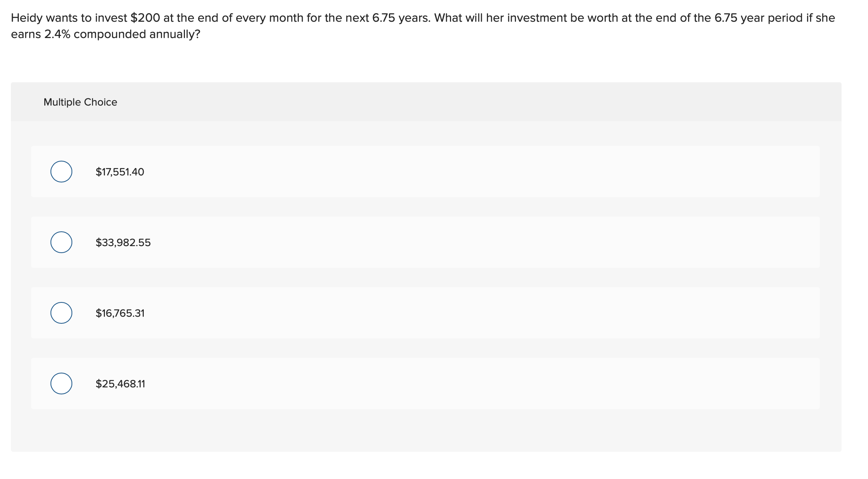Viewport: 868px width, 479px height.
Task: Select the radio button for $33,982.55
Action: pyautogui.click(x=61, y=242)
